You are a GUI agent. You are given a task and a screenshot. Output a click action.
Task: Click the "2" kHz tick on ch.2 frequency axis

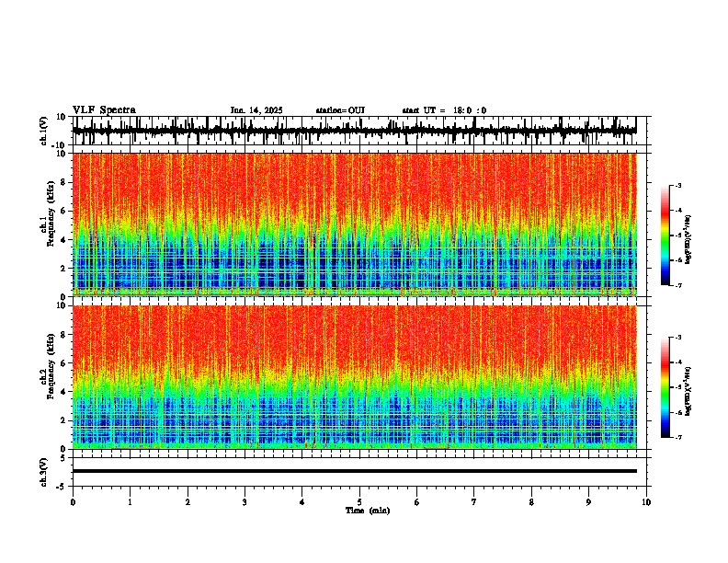point(63,420)
